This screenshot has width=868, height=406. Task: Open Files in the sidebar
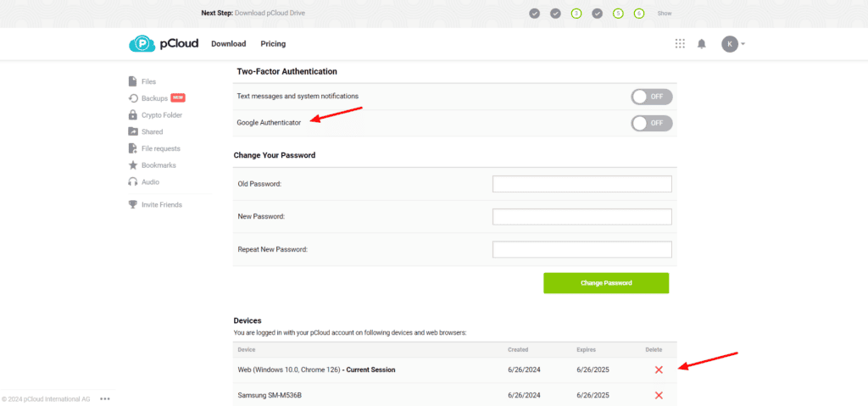pos(149,81)
